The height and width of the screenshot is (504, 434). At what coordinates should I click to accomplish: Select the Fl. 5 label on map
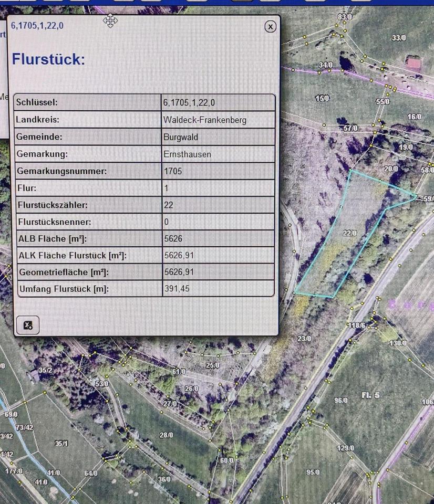(370, 395)
